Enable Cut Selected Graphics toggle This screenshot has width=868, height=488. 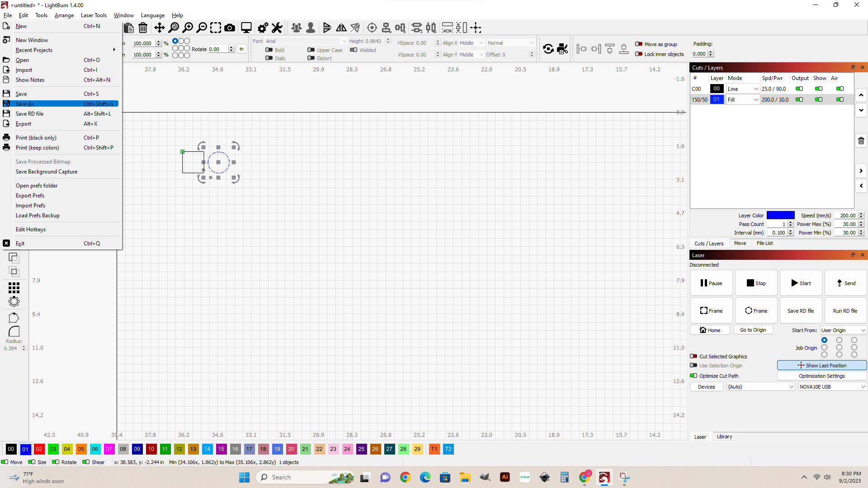coord(693,357)
